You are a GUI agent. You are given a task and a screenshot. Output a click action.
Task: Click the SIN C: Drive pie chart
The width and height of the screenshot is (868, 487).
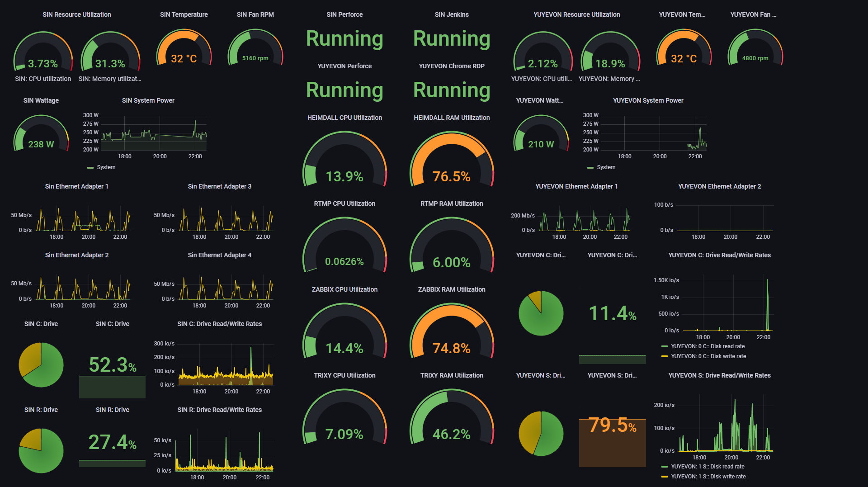coord(41,365)
